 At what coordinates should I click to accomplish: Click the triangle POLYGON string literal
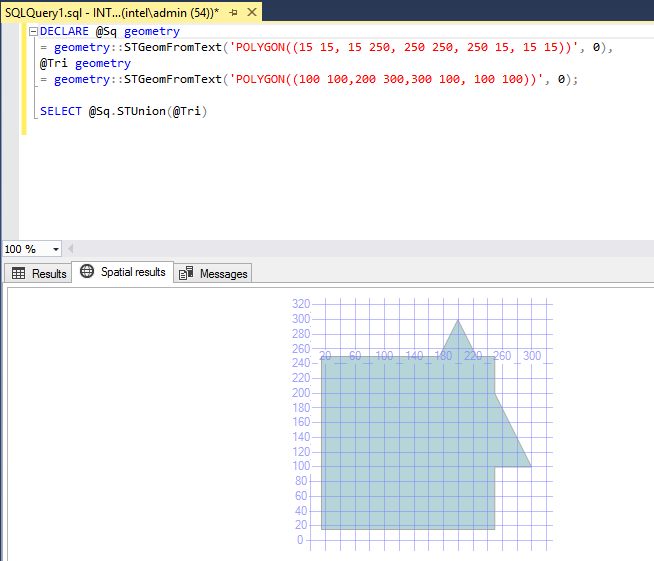[386, 79]
